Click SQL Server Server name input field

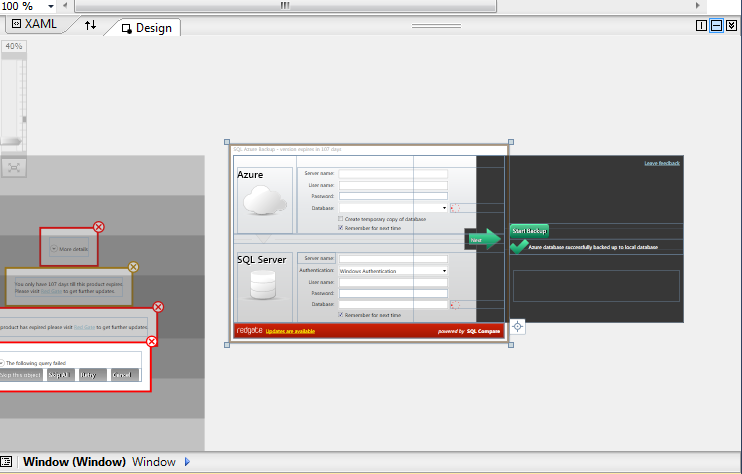(393, 259)
